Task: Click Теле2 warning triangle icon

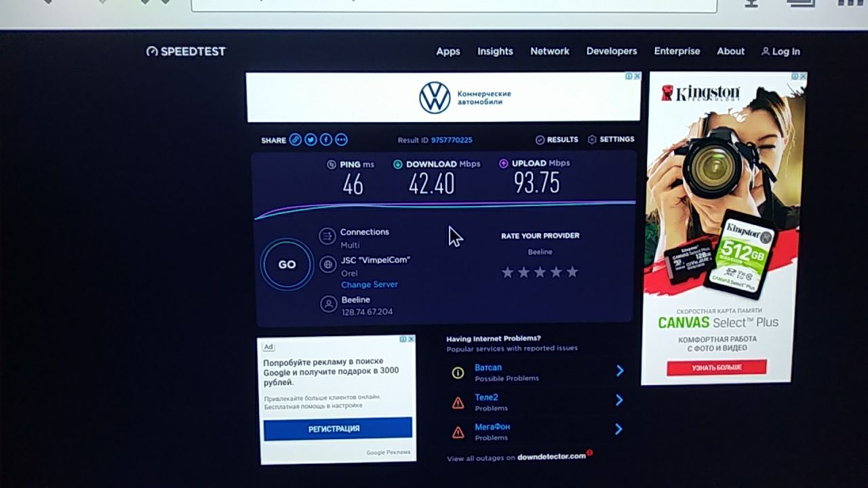Action: [458, 403]
